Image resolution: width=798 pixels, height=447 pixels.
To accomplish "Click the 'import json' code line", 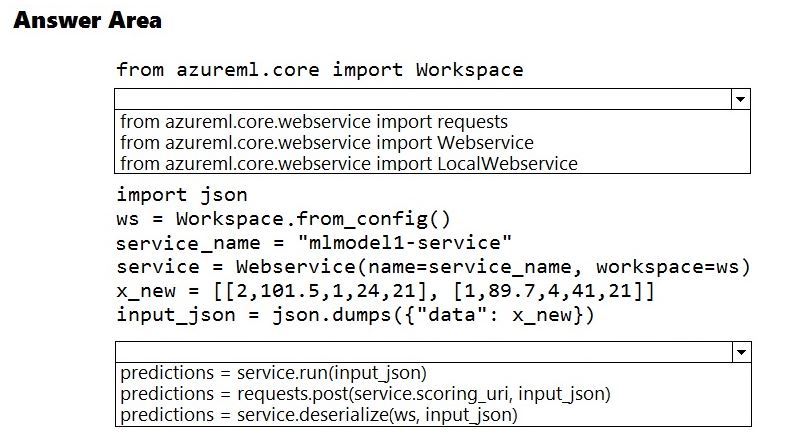I will click(x=182, y=195).
